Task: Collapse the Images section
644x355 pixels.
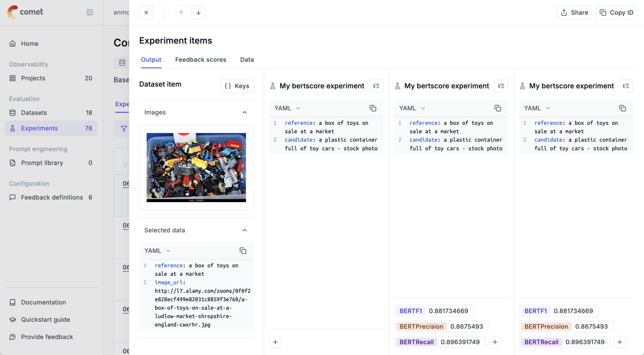Action: click(x=244, y=112)
